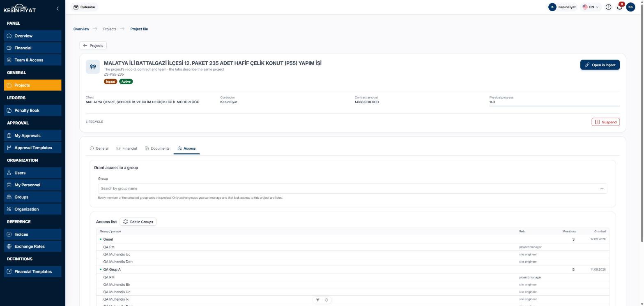Go to Financial in the sidebar panel

coord(32,48)
